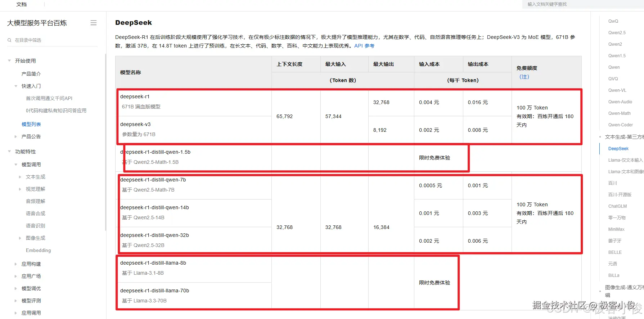The image size is (644, 319).
Task: Click the search magnifier in directory filter
Action: pos(9,40)
